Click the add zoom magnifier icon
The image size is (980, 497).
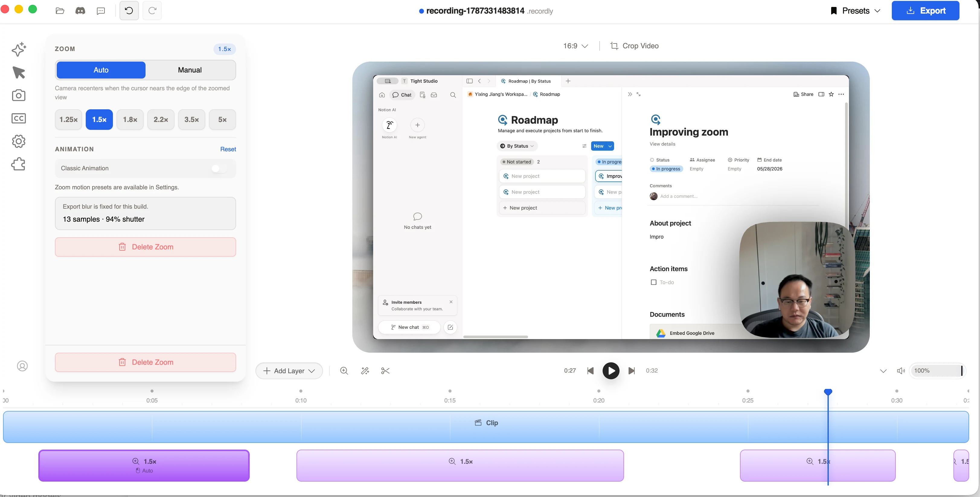(x=344, y=371)
